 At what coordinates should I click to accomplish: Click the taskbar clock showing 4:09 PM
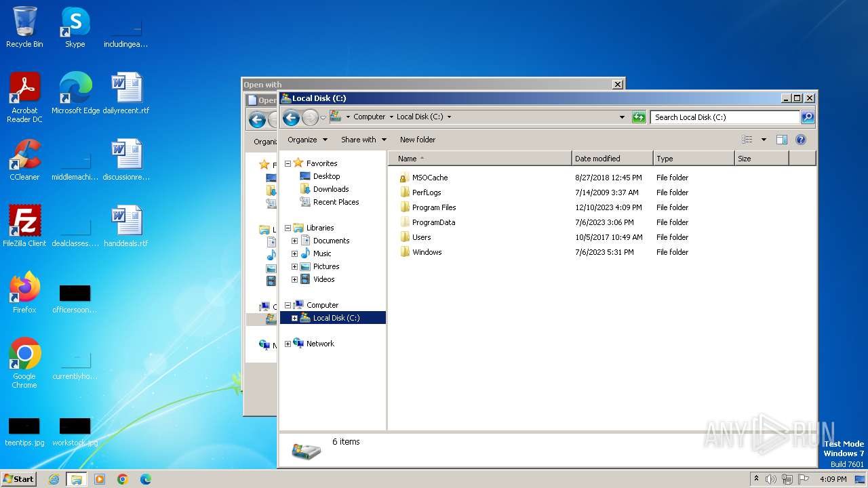click(833, 479)
